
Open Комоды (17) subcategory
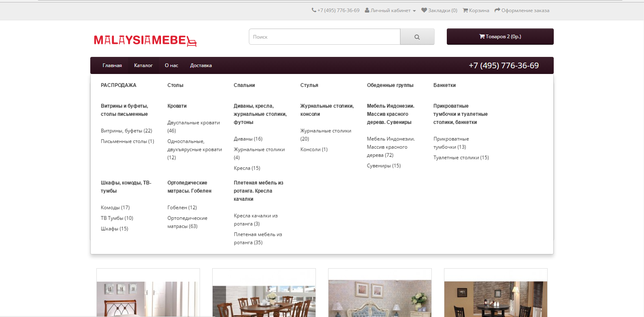tap(115, 208)
